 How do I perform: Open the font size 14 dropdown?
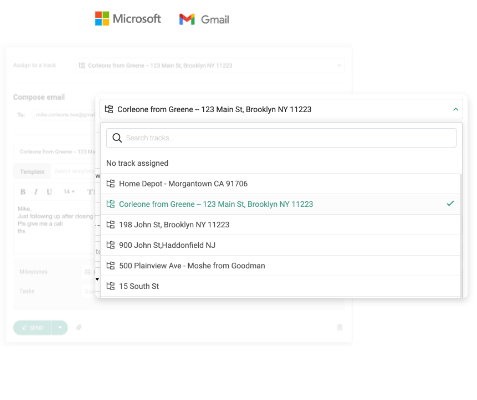tap(69, 192)
